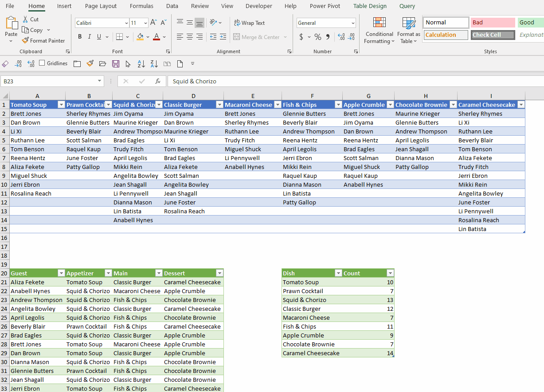This screenshot has width=544, height=392.
Task: Toggle the Gridlines checkbox
Action: point(42,63)
